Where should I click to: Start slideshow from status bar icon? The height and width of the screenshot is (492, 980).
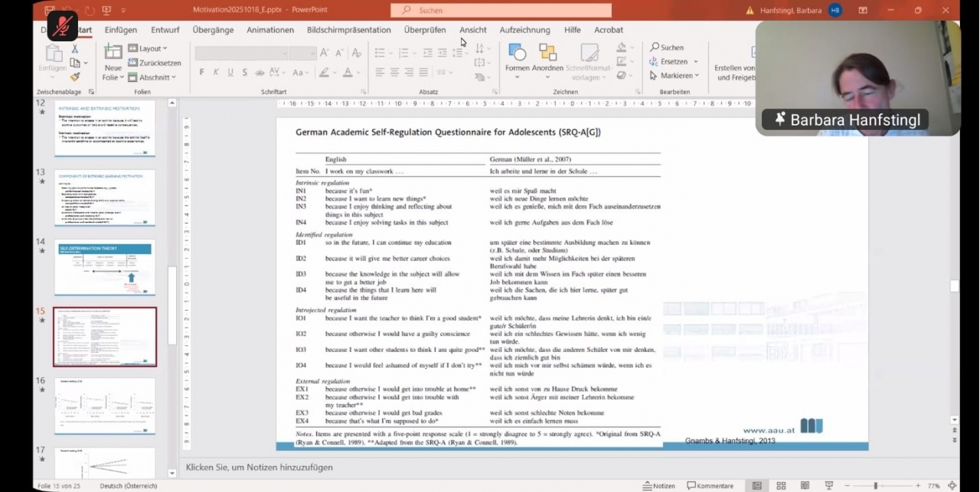(x=828, y=486)
